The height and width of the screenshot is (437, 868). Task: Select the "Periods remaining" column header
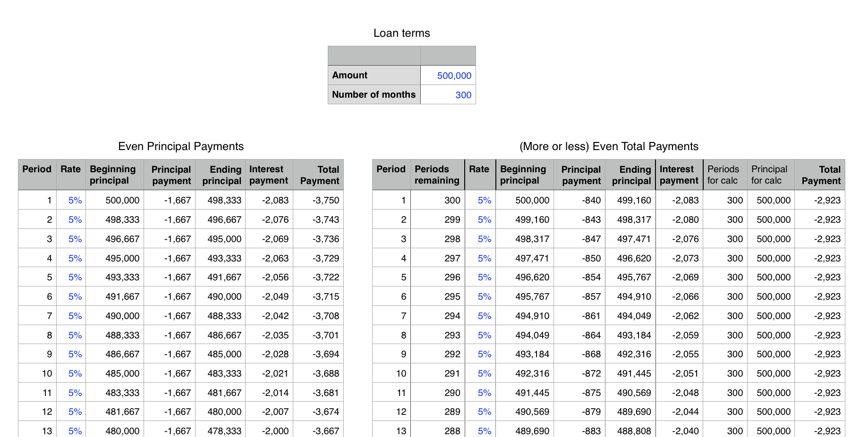click(437, 175)
